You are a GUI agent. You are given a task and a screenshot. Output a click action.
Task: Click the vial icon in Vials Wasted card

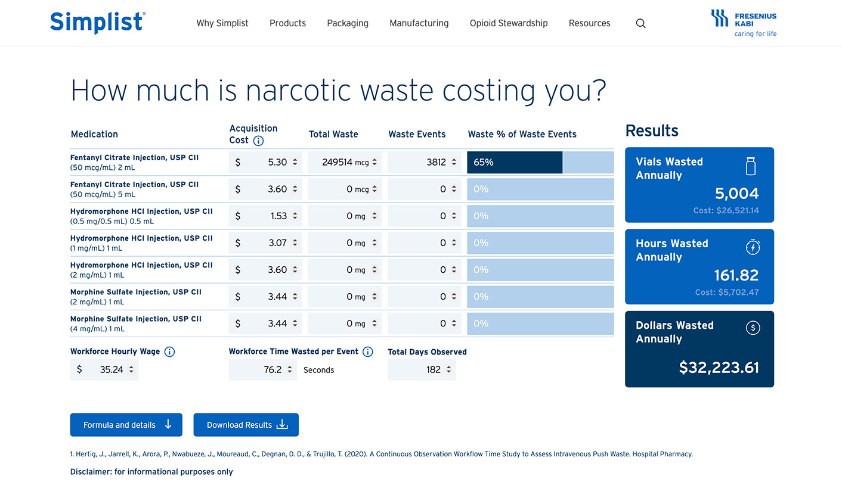click(x=751, y=166)
